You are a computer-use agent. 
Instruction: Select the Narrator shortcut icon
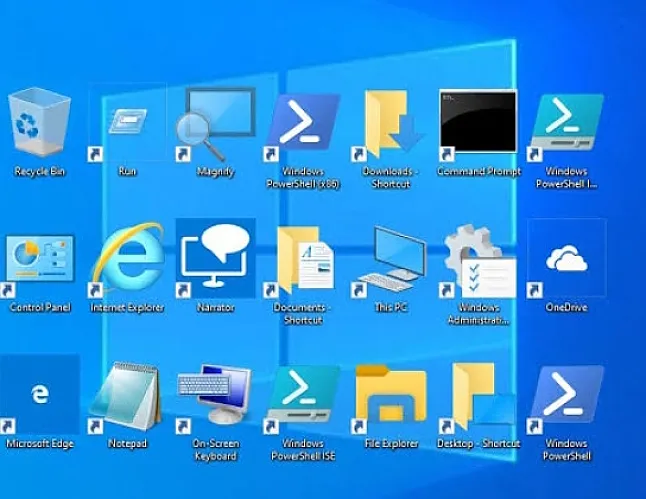pyautogui.click(x=215, y=258)
